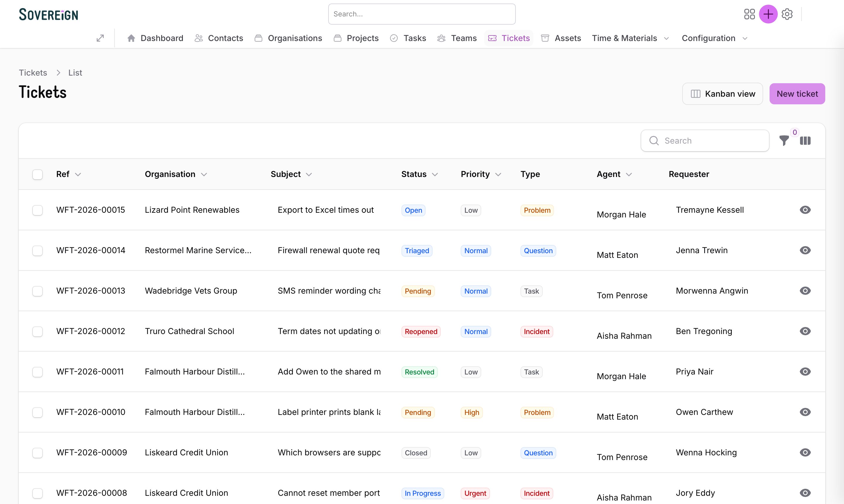View ticket WFT-2026-00012 via eye icon
The height and width of the screenshot is (504, 844).
805,331
